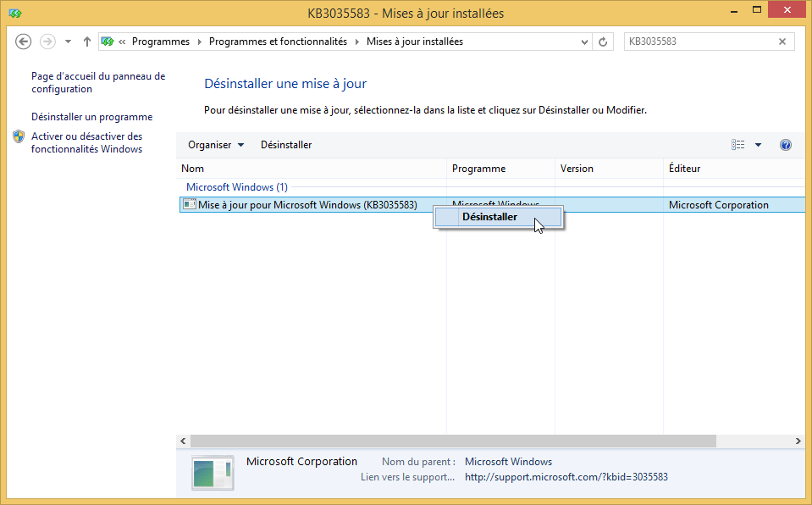This screenshot has width=812, height=505.
Task: Click the shield icon beside Activer link
Action: click(x=19, y=136)
